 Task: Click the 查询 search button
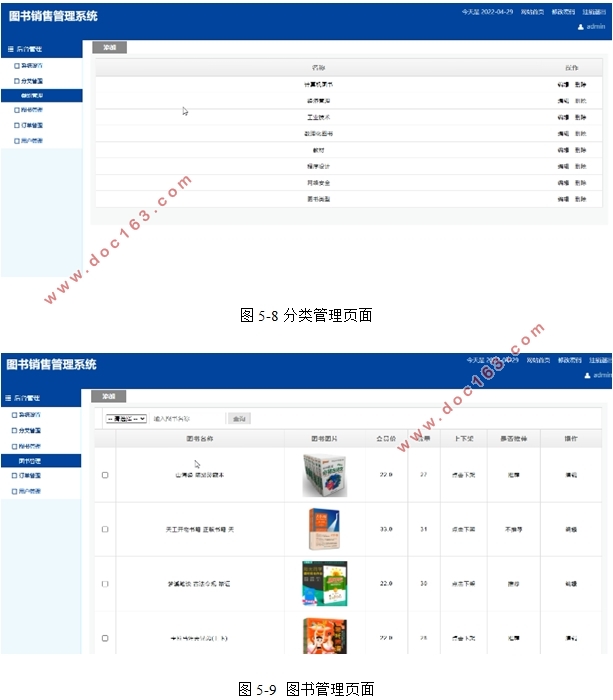tap(239, 419)
